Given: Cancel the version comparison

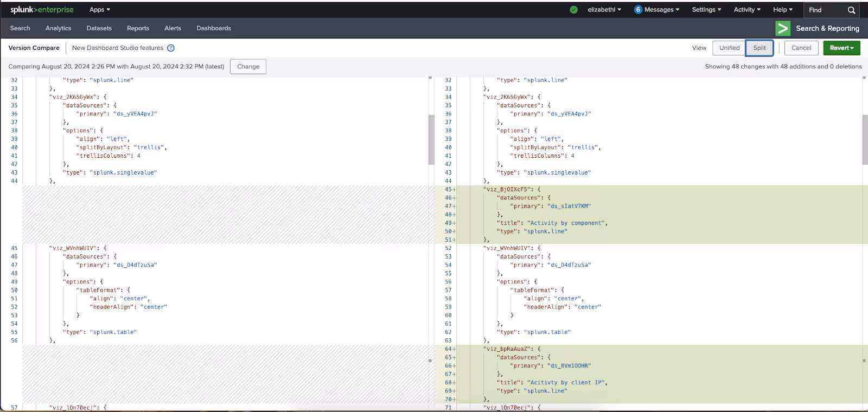Looking at the screenshot, I should [801, 48].
